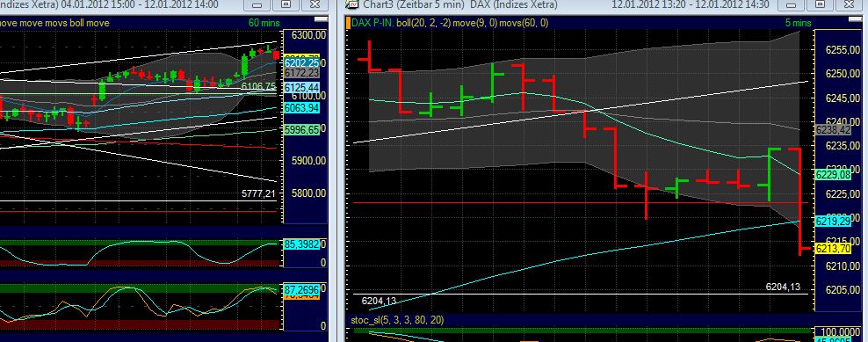868x342 pixels.
Task: Click the 6063,94 price tag
Action: [x=300, y=107]
